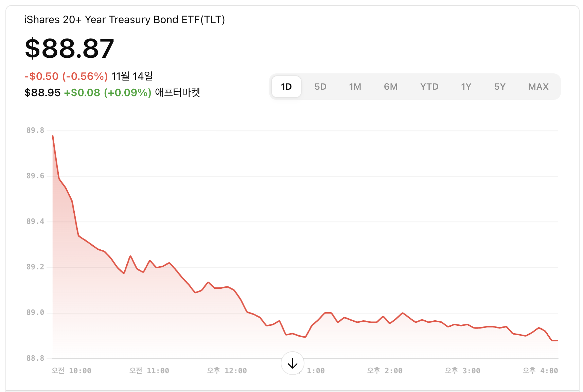Click the 오전 11:00 time axis label
Image resolution: width=583 pixels, height=392 pixels.
coord(149,371)
